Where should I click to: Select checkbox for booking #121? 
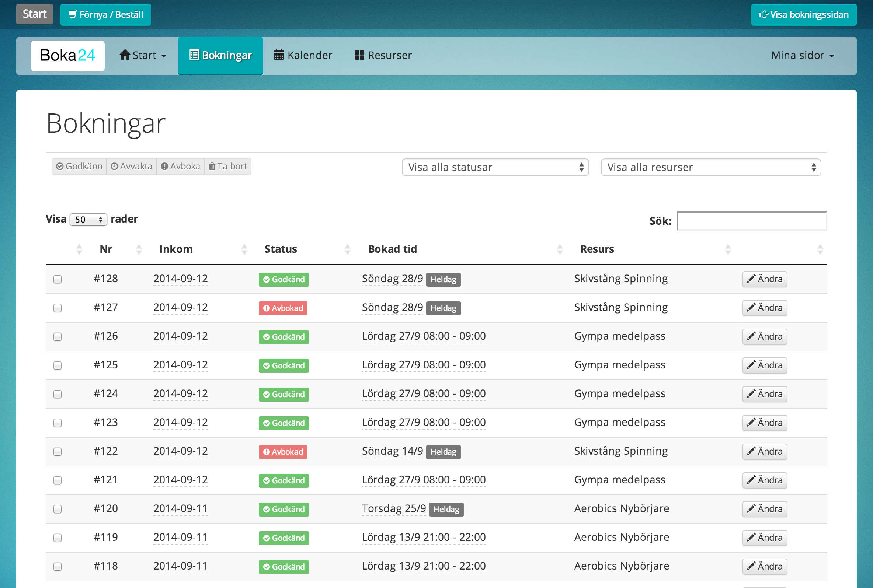coord(58,481)
